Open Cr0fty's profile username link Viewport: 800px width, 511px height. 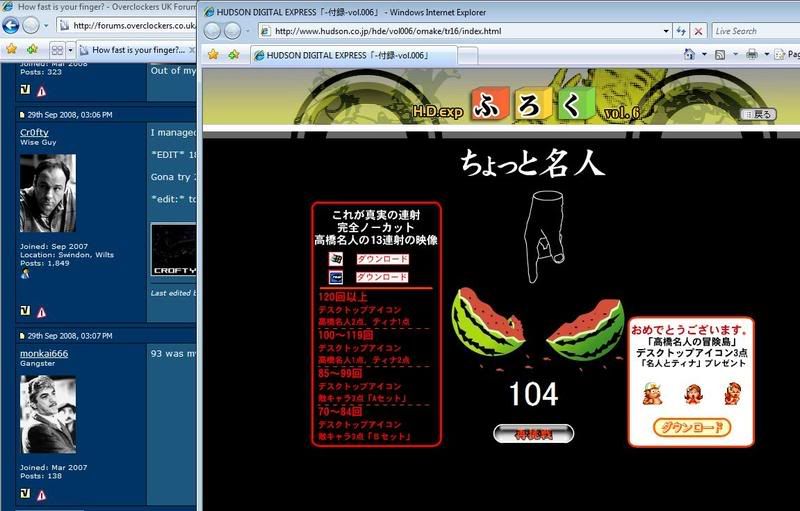pos(35,131)
